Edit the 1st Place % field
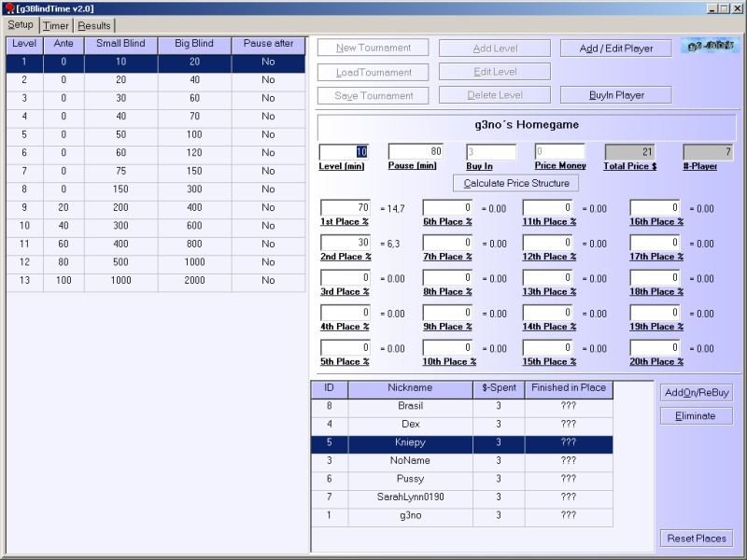This screenshot has height=560, width=747. pos(345,207)
